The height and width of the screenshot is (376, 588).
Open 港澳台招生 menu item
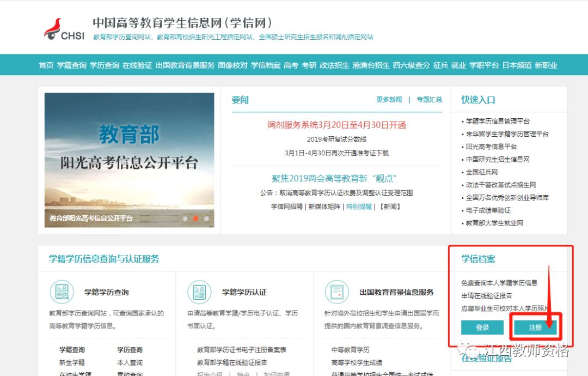tap(371, 65)
